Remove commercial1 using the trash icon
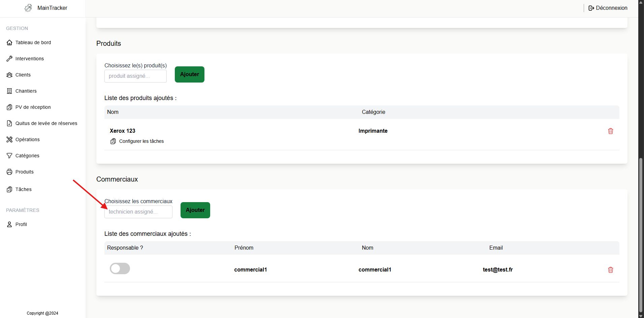Viewport: 644px width, 318px height. tap(610, 270)
